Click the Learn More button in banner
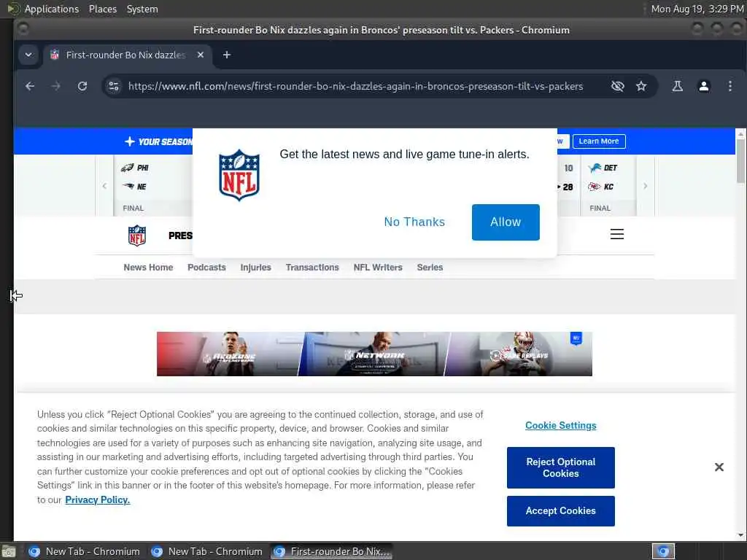The image size is (747, 560). tap(598, 141)
